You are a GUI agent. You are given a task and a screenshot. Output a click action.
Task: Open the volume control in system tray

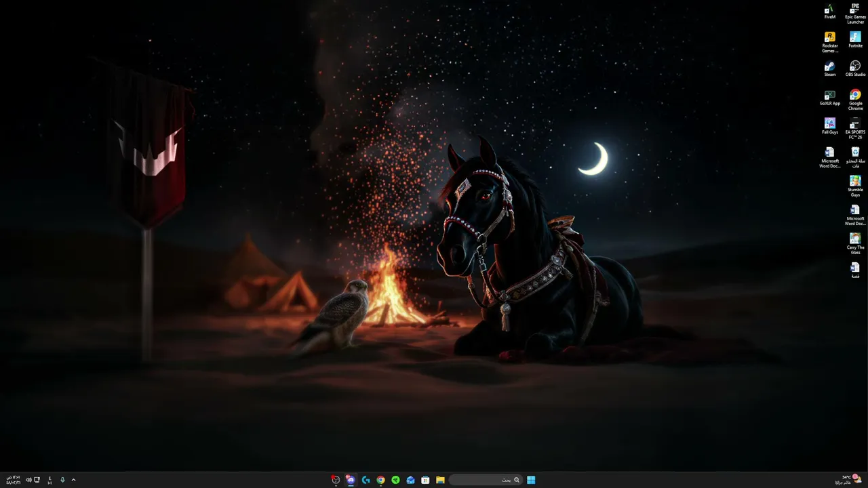coord(28,480)
